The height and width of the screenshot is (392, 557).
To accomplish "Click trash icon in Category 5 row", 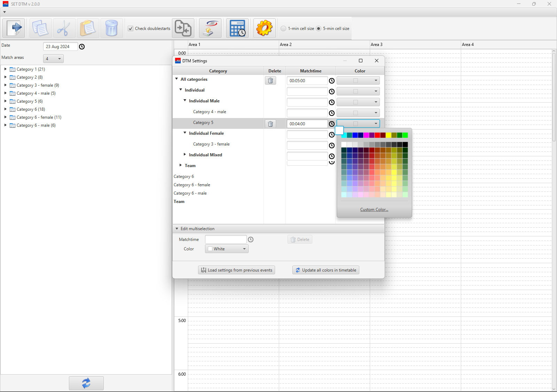I will click(270, 124).
